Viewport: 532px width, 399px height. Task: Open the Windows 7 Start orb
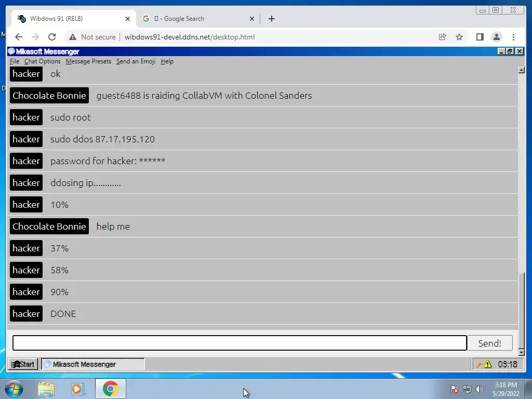pos(14,389)
